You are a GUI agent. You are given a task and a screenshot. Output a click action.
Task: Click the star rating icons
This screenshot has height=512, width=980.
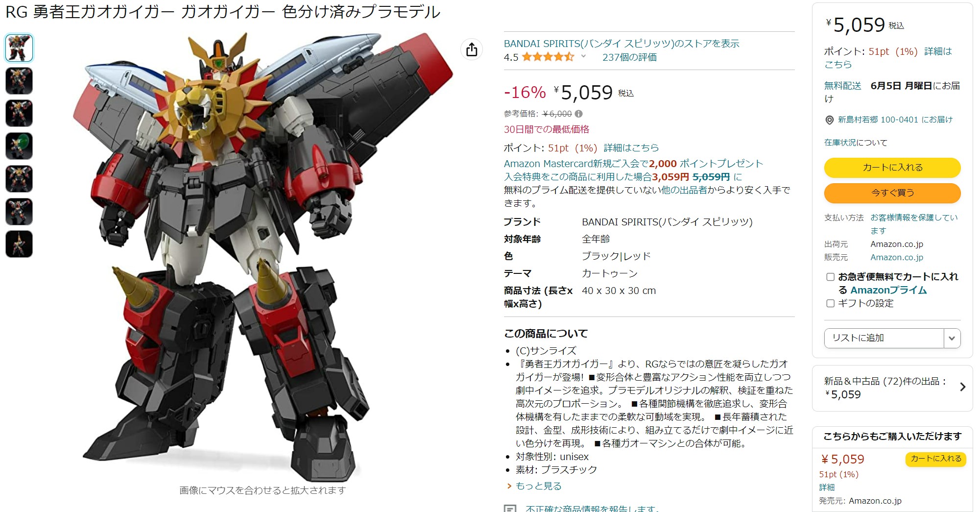(x=548, y=57)
